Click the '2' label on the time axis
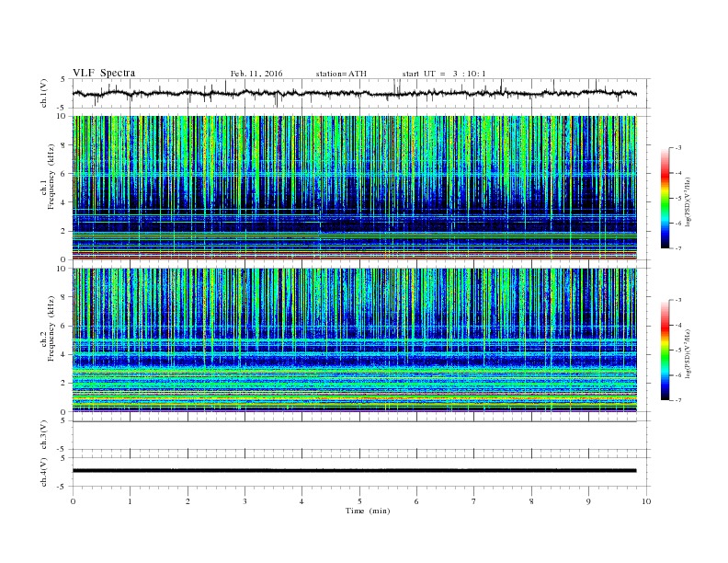The height and width of the screenshot is (563, 728). [x=188, y=501]
